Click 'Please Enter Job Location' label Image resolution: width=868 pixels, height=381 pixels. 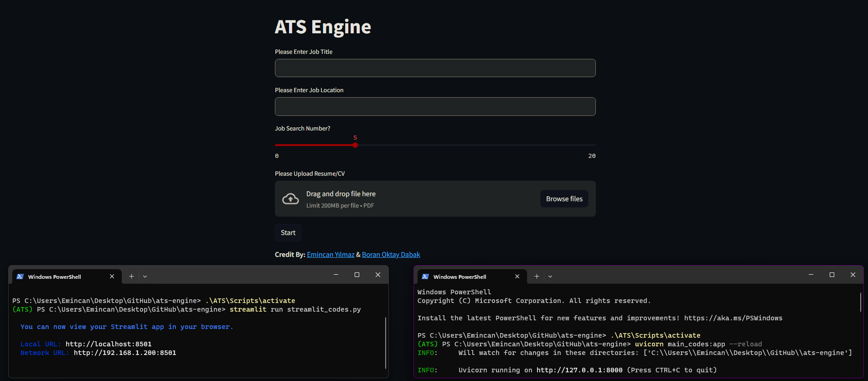(309, 90)
